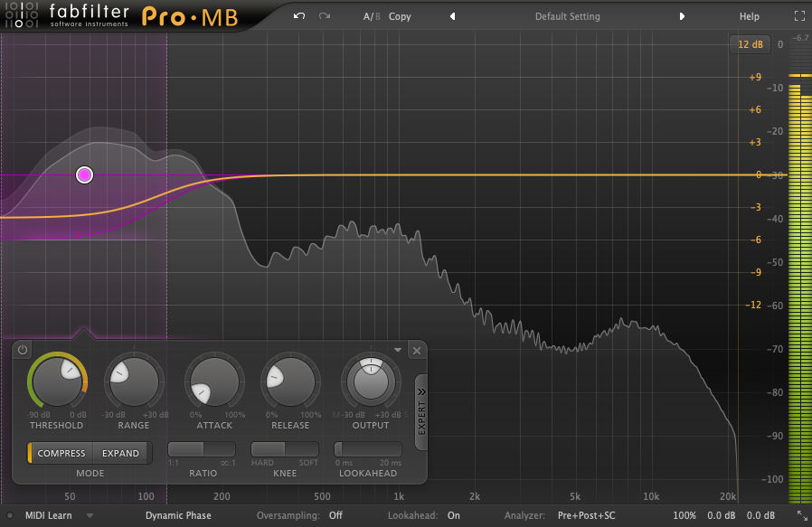812x527 pixels.
Task: Click the -6.7 peak level readout
Action: click(x=800, y=38)
